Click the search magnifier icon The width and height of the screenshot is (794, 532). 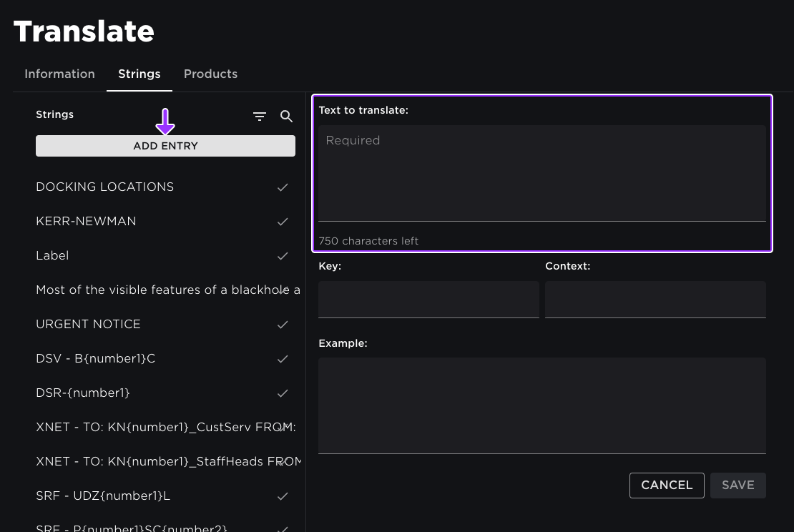pos(286,117)
